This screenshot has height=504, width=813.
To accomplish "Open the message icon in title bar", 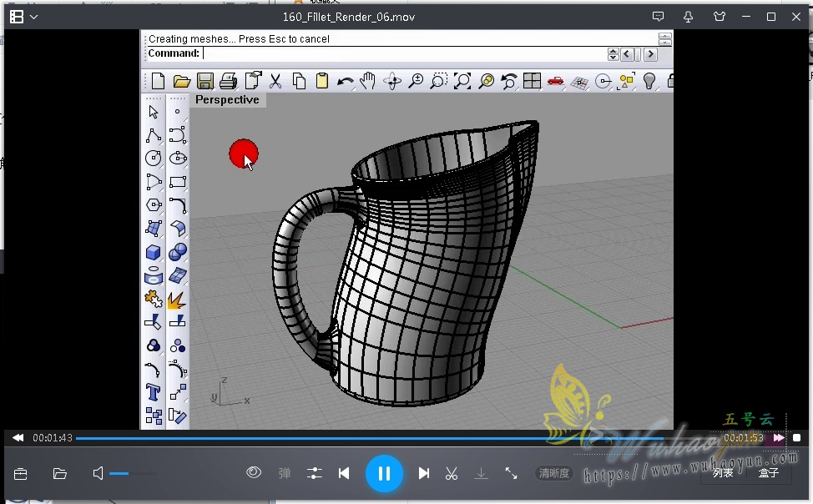I will 658,18.
